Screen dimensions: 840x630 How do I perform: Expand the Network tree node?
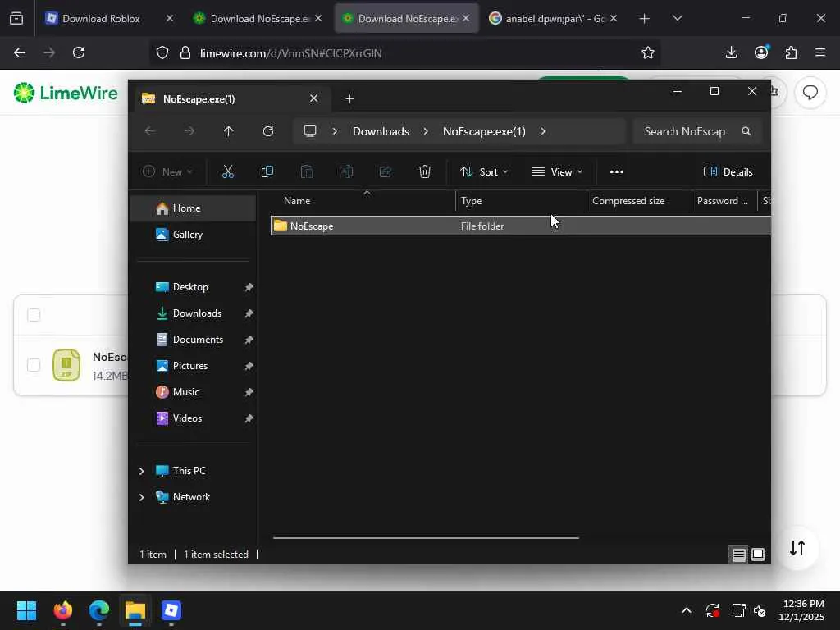[141, 497]
